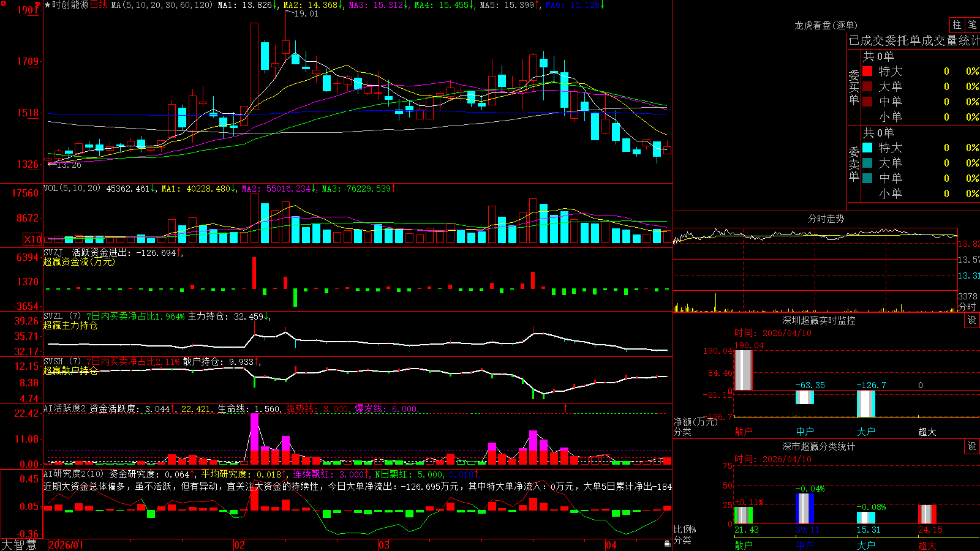Click the teal 中单 swatch under 委卖单
This screenshot has height=551, width=980.
click(x=867, y=178)
